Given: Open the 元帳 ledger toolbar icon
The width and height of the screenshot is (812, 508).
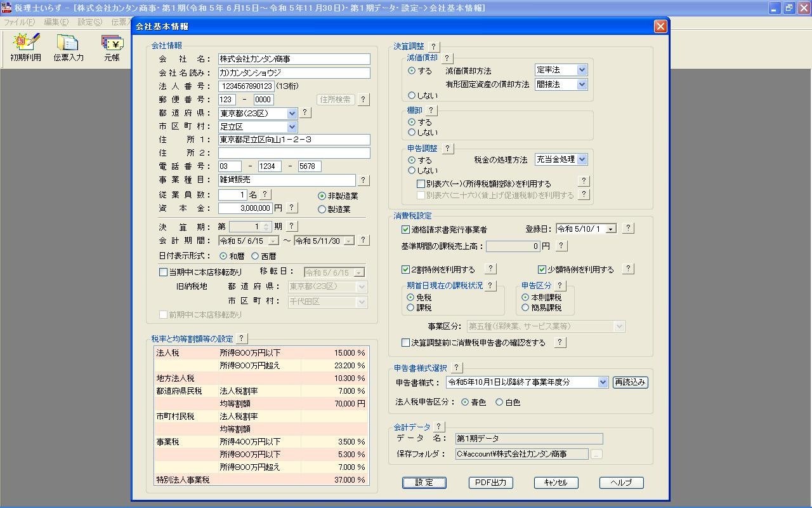Looking at the screenshot, I should pyautogui.click(x=112, y=48).
